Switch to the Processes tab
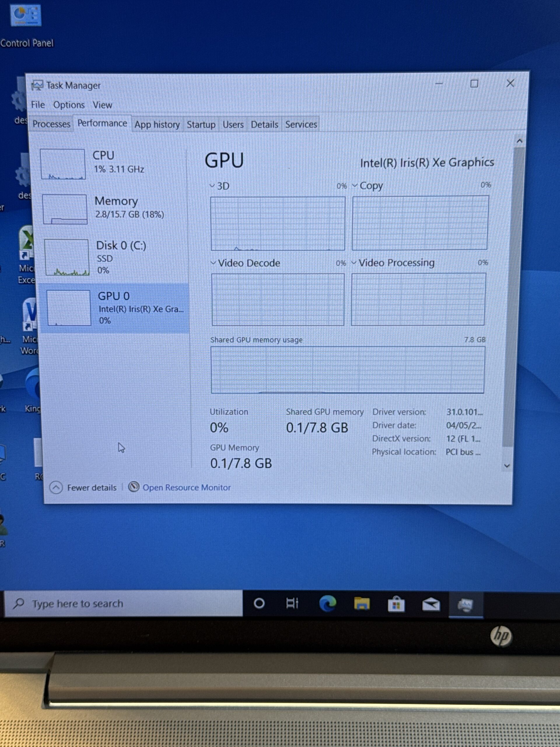 pos(51,124)
